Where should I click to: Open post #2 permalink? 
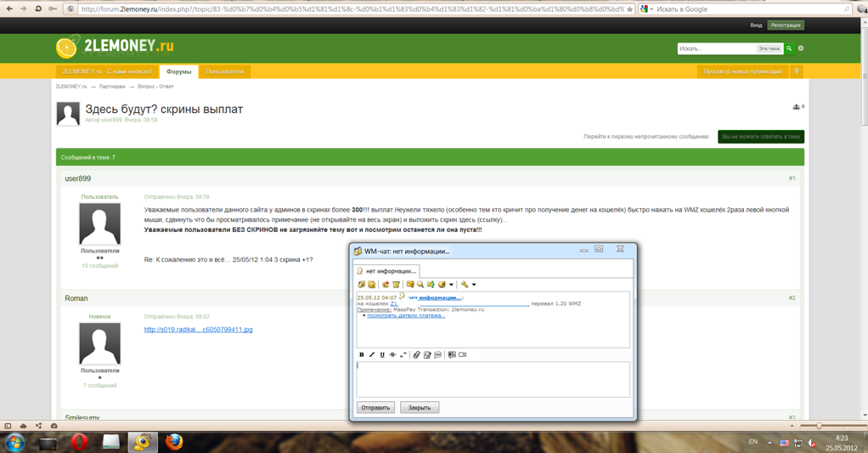pos(792,298)
